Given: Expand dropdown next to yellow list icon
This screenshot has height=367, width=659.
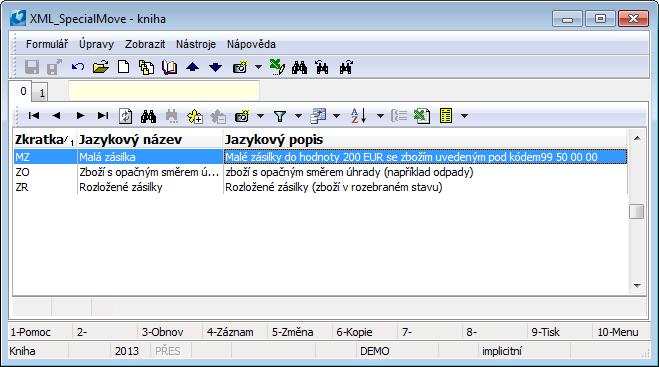Looking at the screenshot, I should (x=464, y=116).
